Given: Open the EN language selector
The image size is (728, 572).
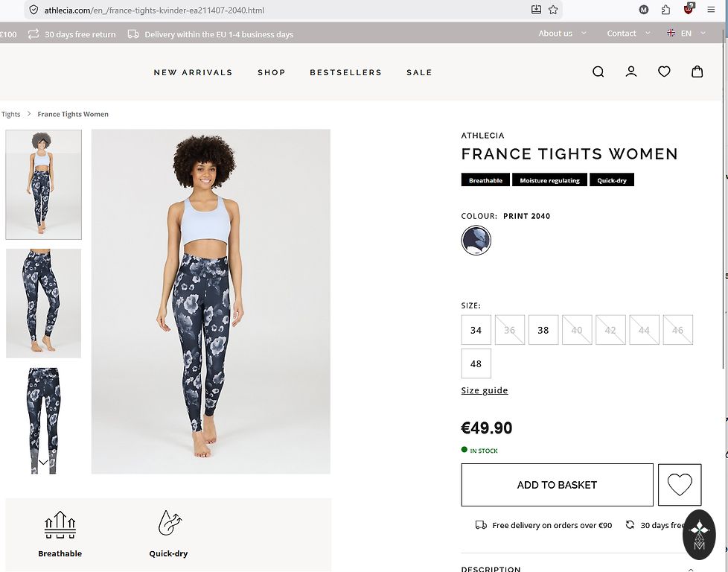Looking at the screenshot, I should point(686,34).
